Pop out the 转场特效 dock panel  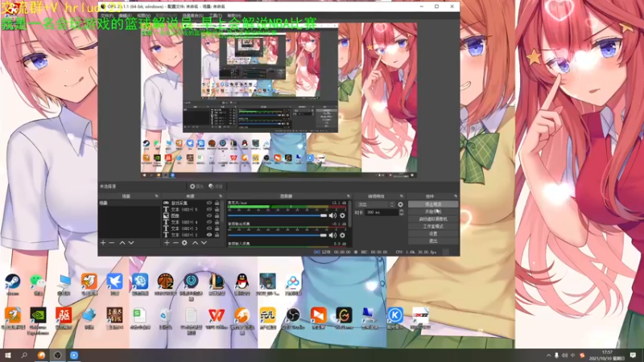click(401, 196)
